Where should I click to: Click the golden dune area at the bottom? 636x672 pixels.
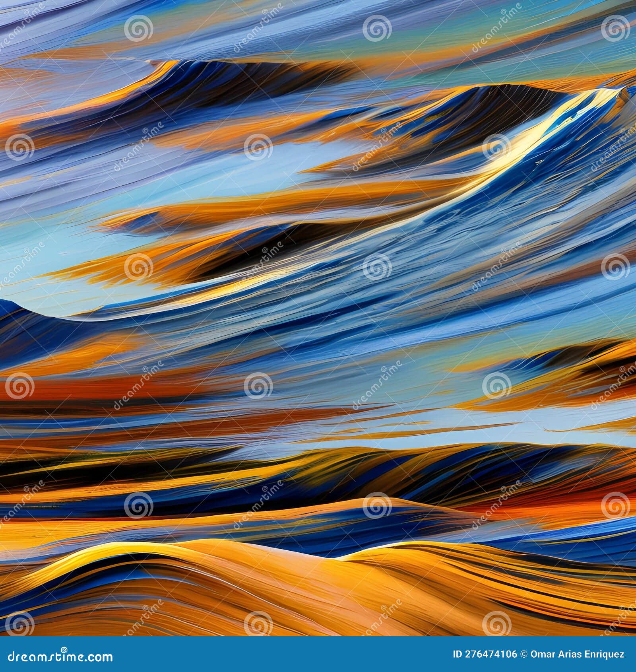tap(278, 596)
